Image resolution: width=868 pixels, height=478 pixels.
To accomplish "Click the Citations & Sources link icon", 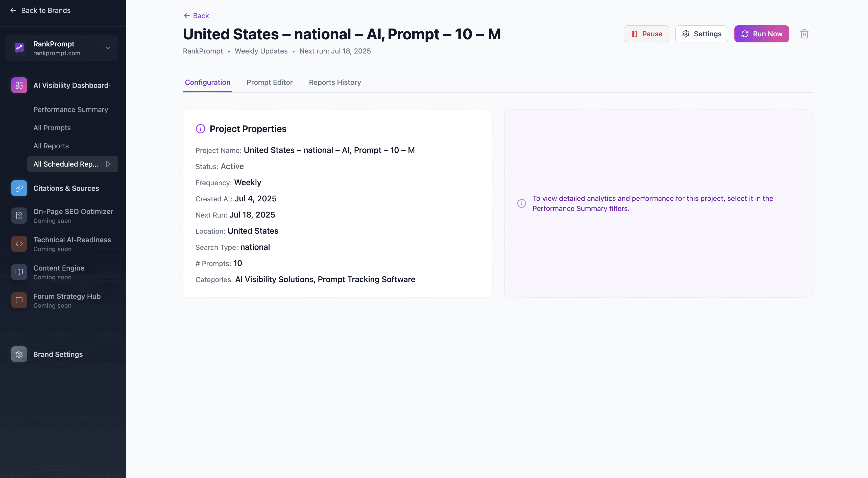I will point(19,188).
